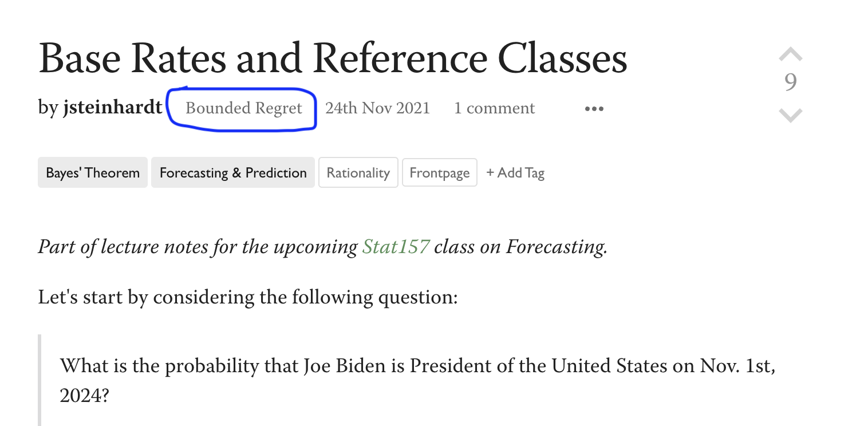Downvote the post with the down arrow
Viewport: 868px width, 426px height.
pos(791,116)
